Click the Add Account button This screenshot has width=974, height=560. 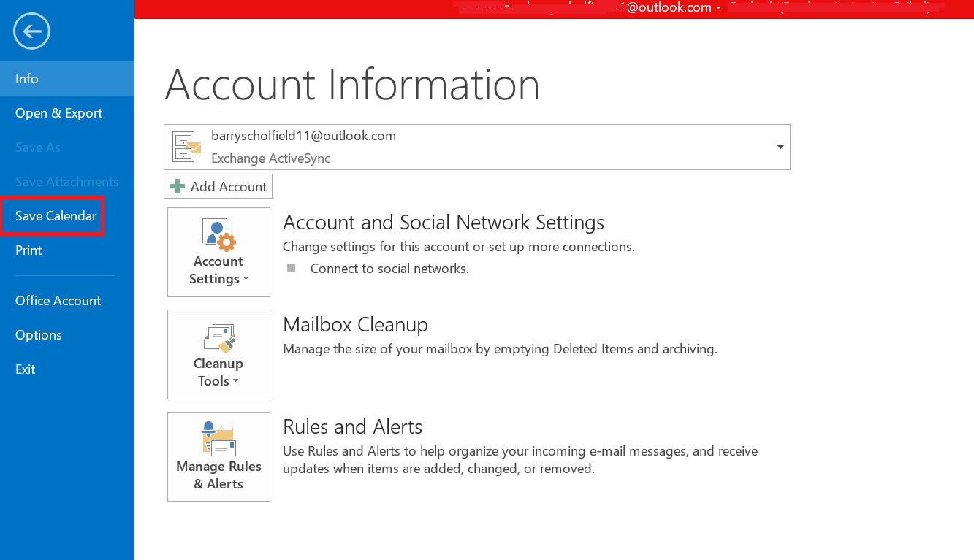218,186
